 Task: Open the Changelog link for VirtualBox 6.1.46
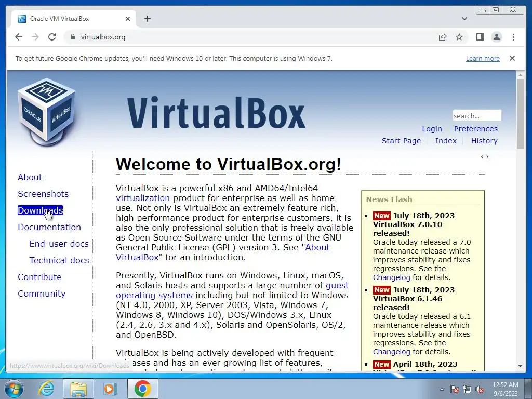click(x=392, y=352)
